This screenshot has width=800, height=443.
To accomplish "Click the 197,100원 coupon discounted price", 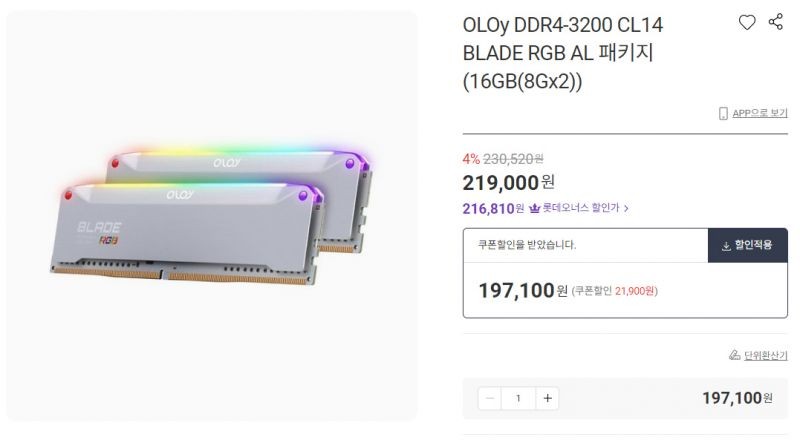I will pos(523,290).
